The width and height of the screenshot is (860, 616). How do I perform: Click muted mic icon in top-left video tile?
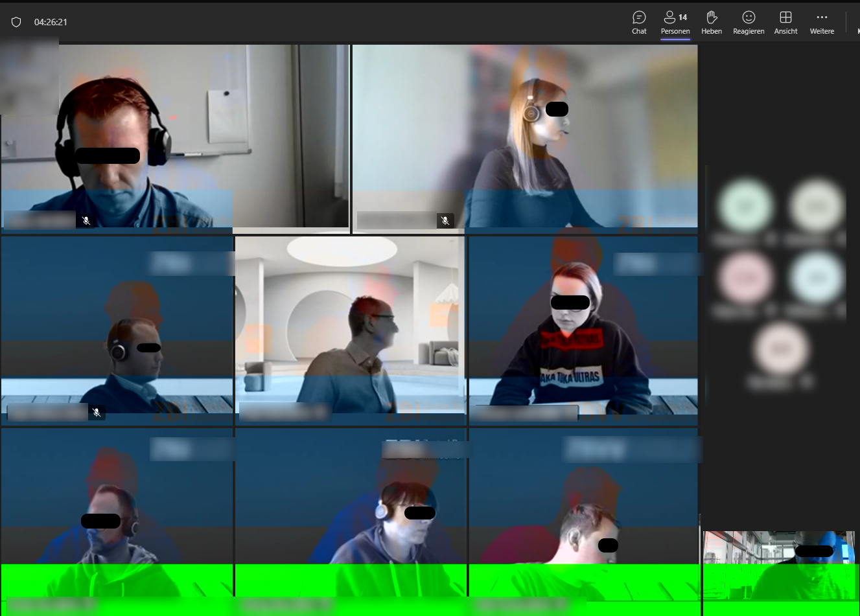(x=86, y=221)
